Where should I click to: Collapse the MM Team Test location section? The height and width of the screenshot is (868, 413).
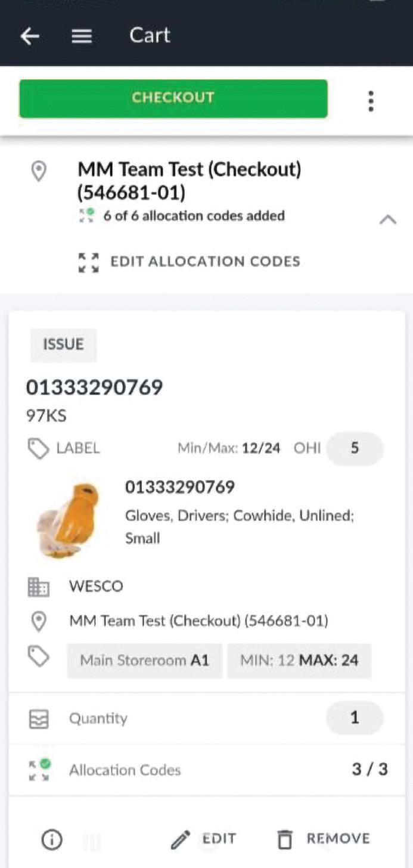387,220
